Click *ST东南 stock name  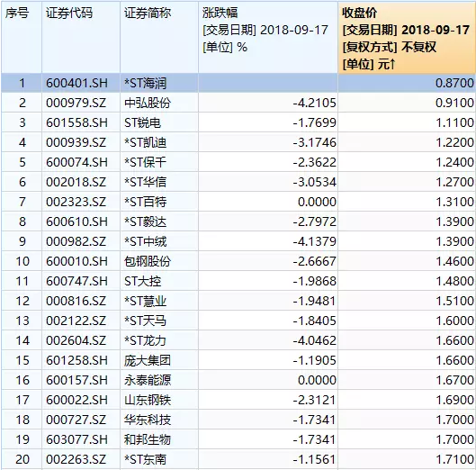146,459
